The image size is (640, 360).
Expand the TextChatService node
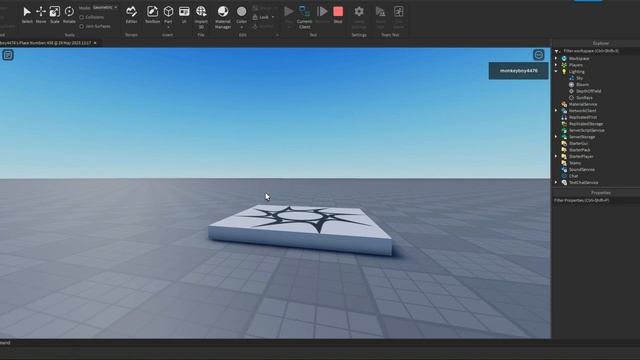click(556, 183)
